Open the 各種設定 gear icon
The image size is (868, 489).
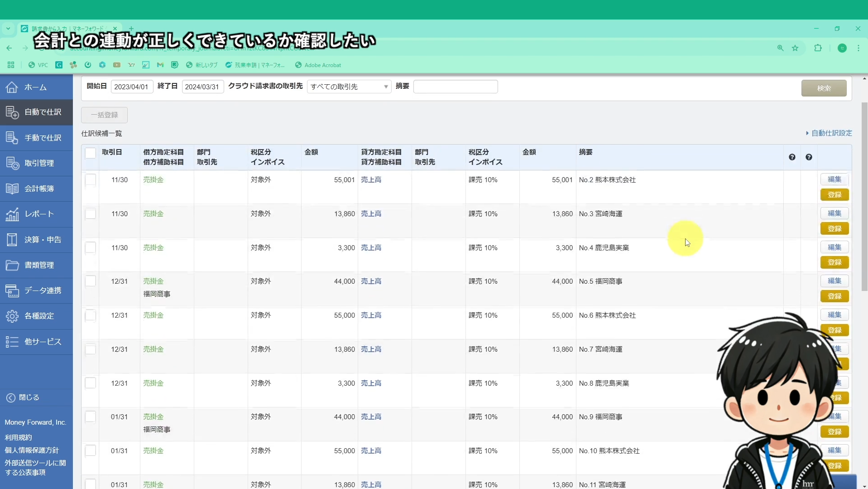coord(12,316)
